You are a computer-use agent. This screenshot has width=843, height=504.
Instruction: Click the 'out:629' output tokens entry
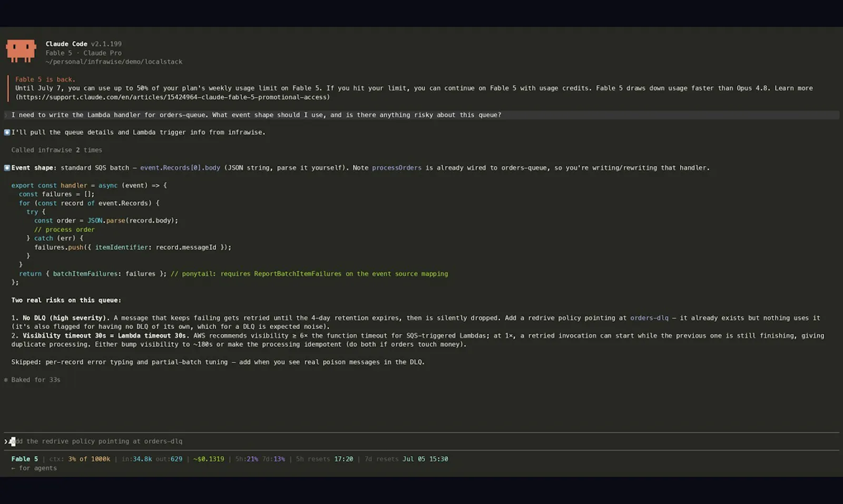(169, 459)
